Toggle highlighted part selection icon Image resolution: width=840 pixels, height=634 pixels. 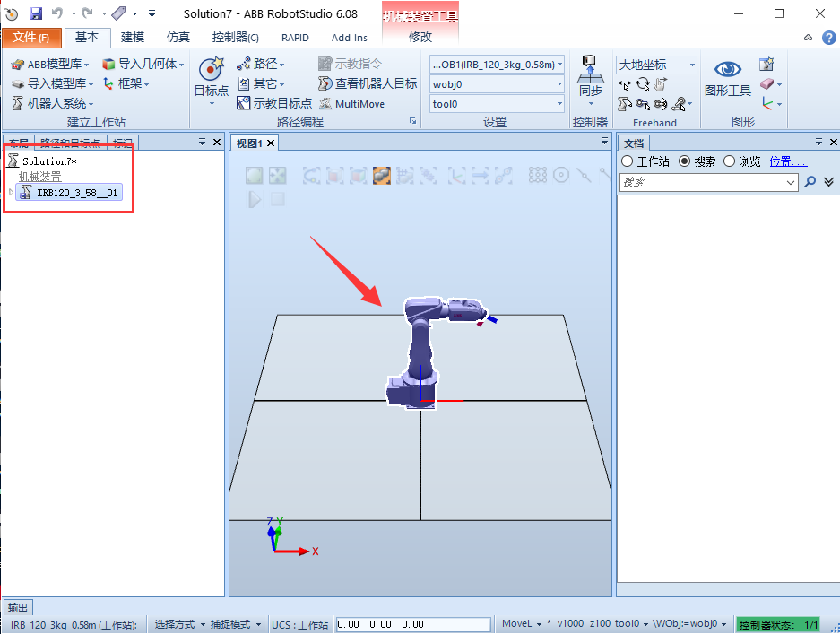[381, 175]
